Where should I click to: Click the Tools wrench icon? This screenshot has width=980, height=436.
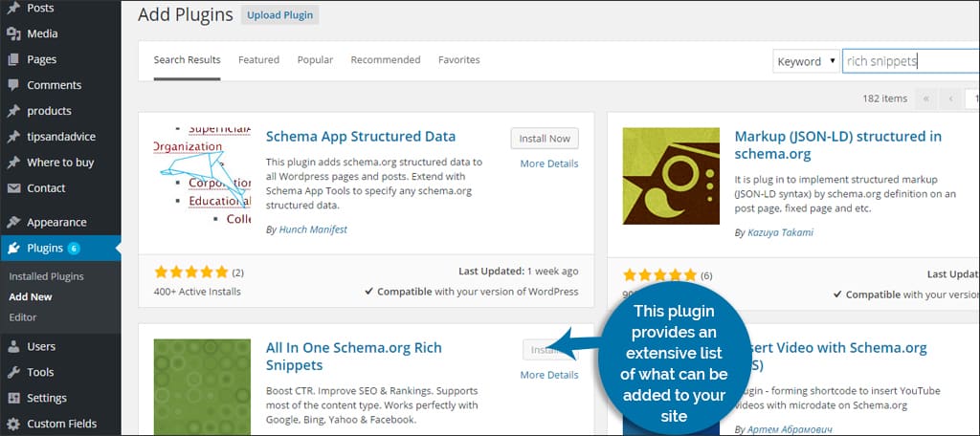(13, 372)
